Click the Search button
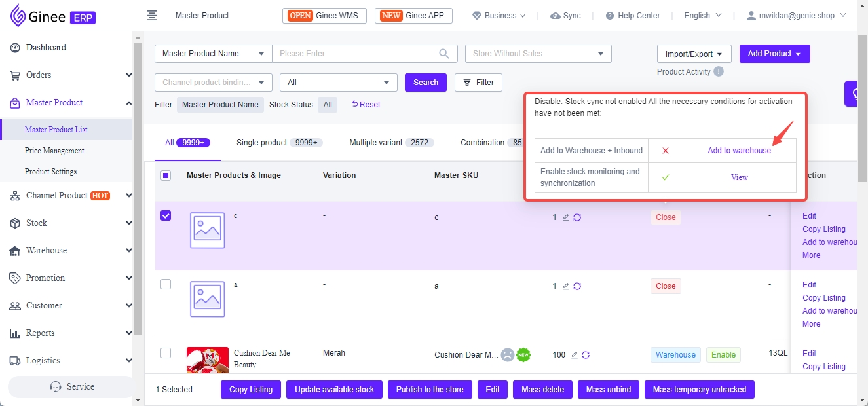868x406 pixels. coord(426,83)
